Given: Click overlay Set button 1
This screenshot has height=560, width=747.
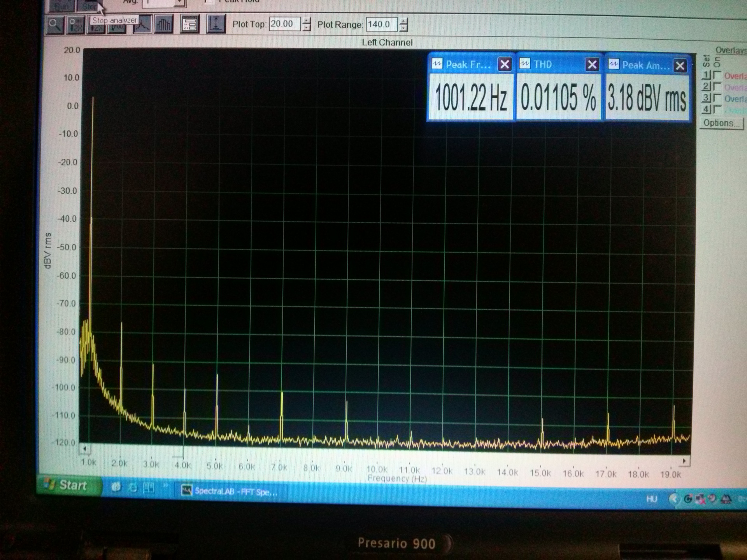Looking at the screenshot, I should tap(707, 75).
